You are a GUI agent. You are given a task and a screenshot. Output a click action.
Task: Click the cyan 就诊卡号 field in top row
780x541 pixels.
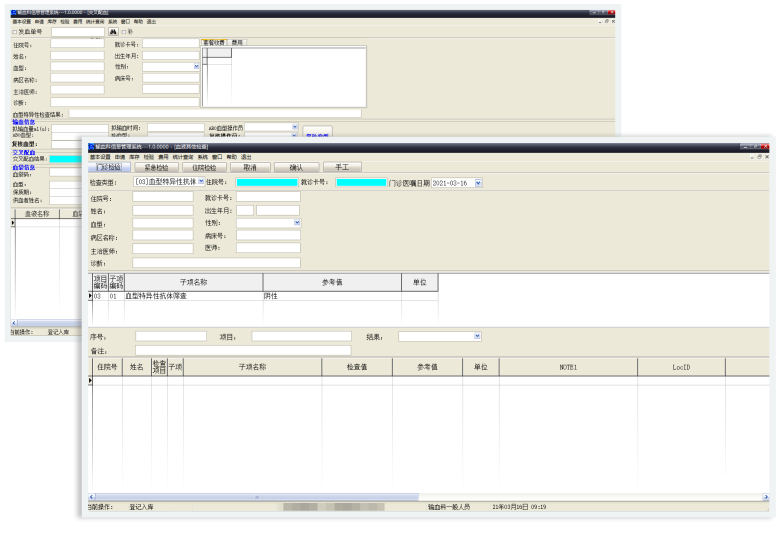[x=361, y=182]
